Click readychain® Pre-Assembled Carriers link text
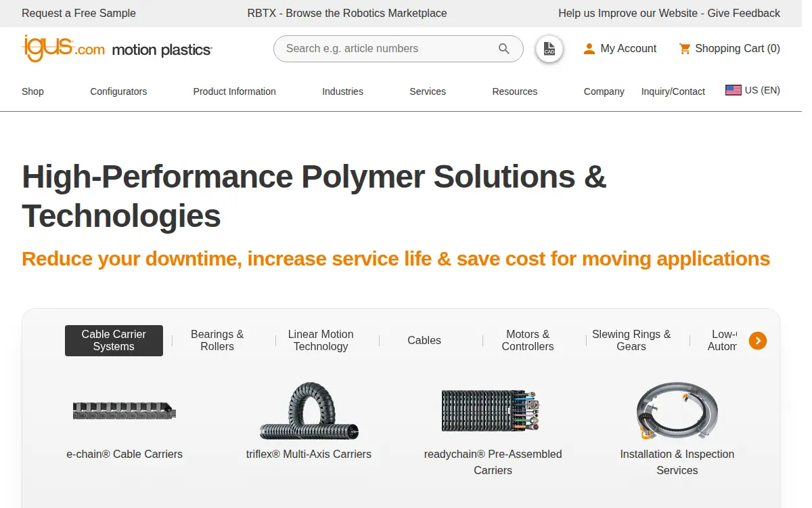Screen dimensions: 812x508 coord(493,463)
